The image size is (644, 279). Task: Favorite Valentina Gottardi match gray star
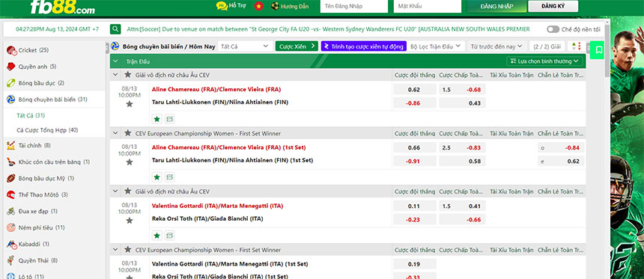pyautogui.click(x=130, y=221)
